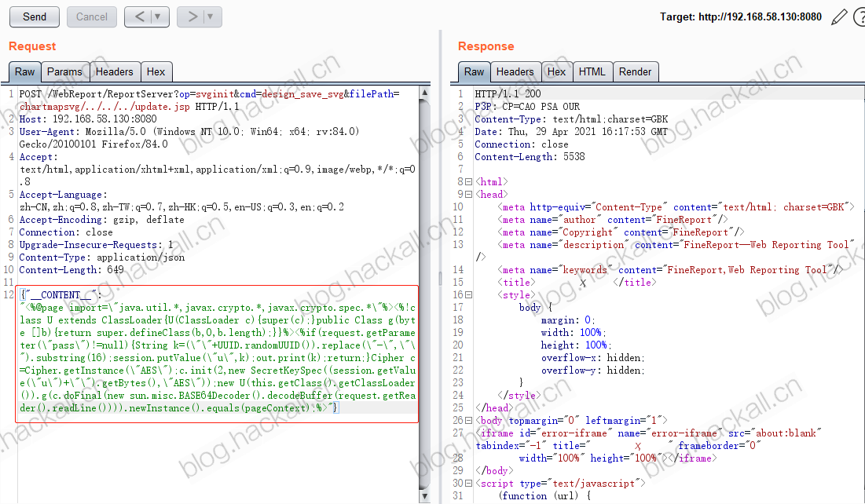Click the POST /WebReport/ReportServer request line
Screen dimensions: 865x504
coord(210,100)
